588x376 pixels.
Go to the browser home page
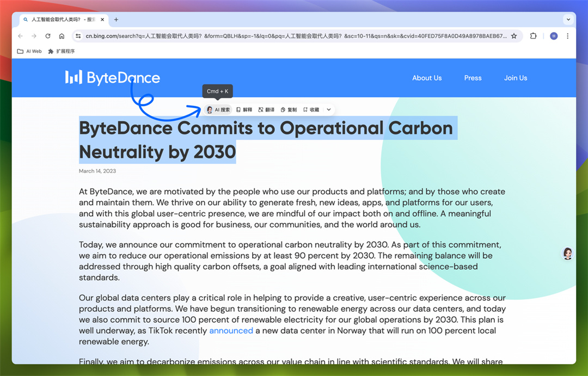click(62, 36)
